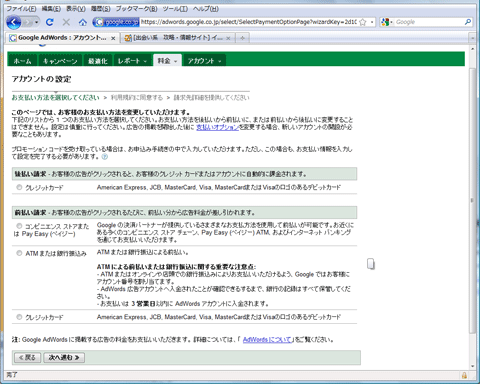Click the address bar URL field
The width and height of the screenshot is (480, 384).
(248, 22)
